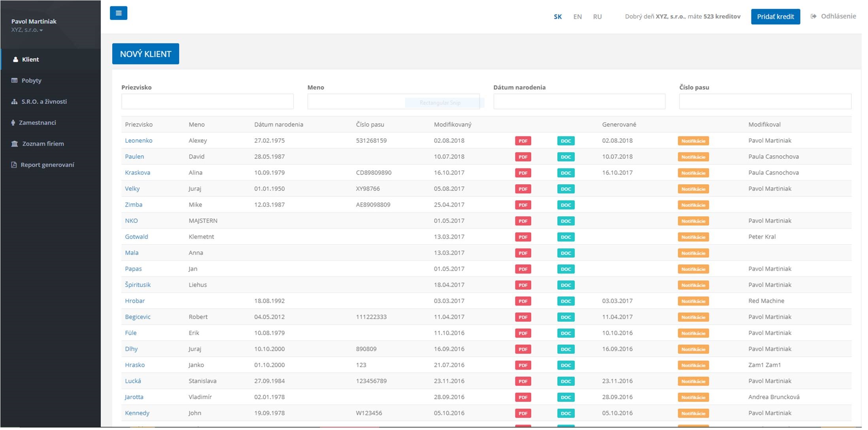
Task: Switch language to RU
Action: tap(597, 17)
